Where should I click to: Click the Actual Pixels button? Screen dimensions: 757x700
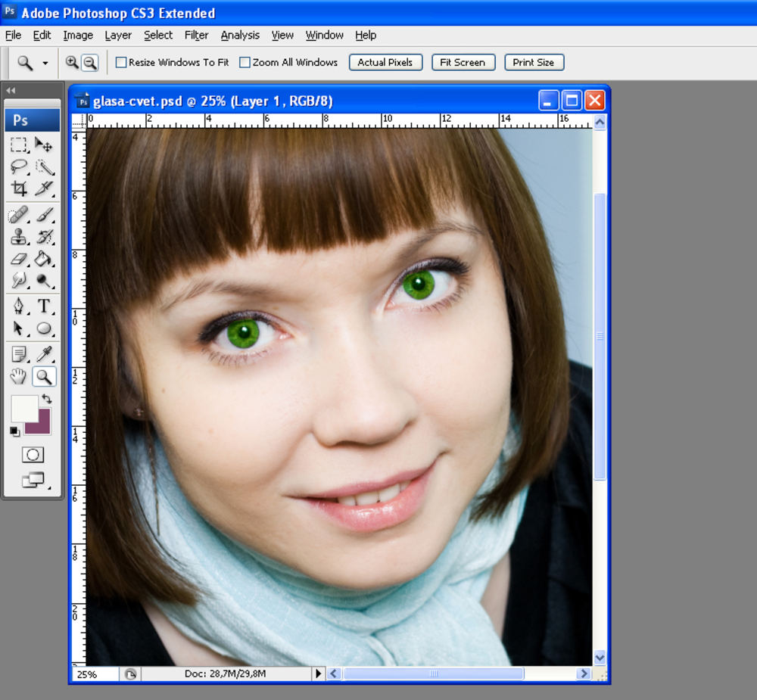tap(385, 62)
